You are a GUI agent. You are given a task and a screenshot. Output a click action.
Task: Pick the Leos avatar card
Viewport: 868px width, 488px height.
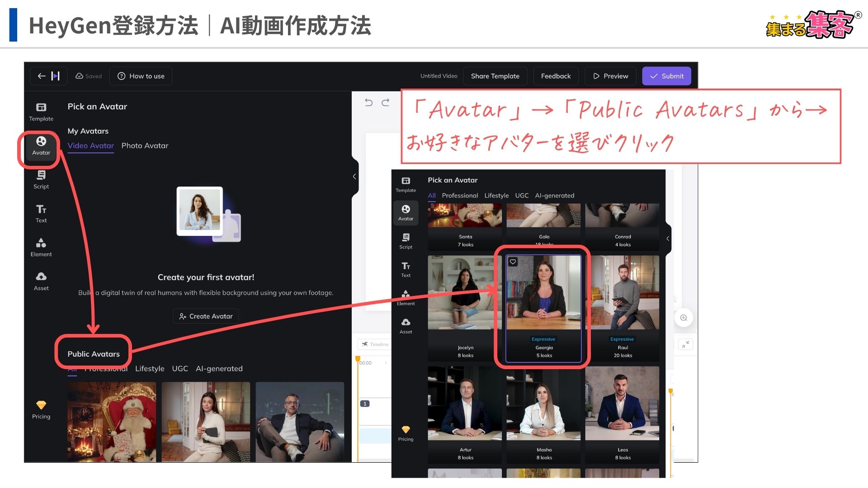(622, 414)
